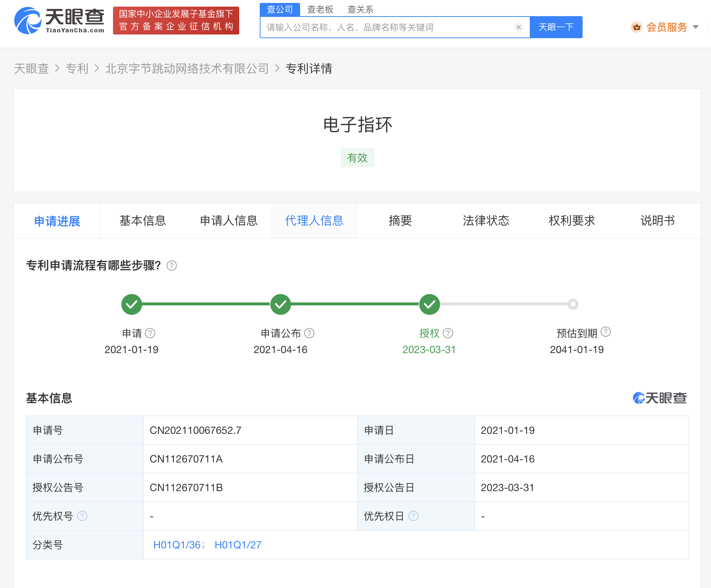Screen dimensions: 711x588
Task: Switch to 查老板 search mode
Action: click(x=320, y=9)
